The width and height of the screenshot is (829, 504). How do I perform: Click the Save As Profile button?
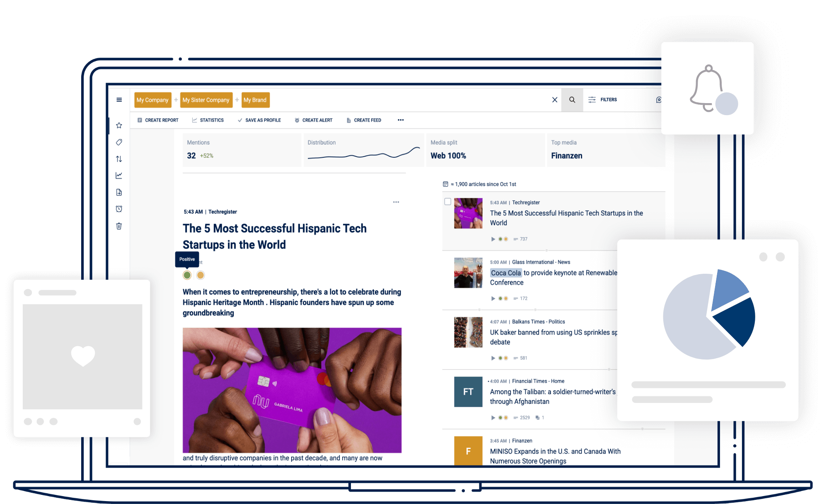(259, 120)
